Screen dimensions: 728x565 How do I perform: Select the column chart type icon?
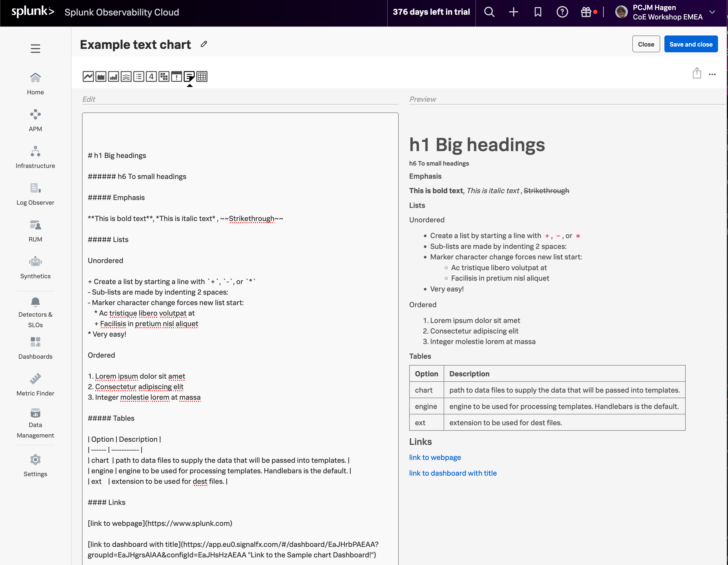click(x=113, y=77)
